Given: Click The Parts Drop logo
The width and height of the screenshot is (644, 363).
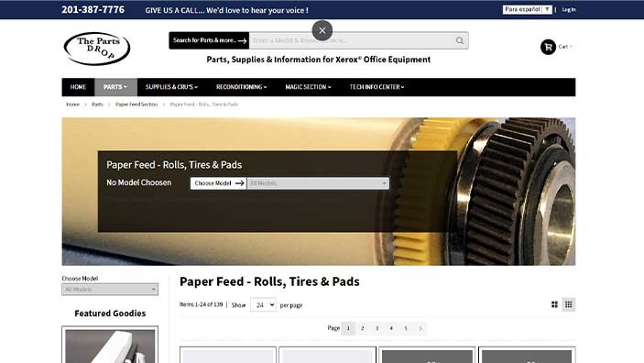Looking at the screenshot, I should coord(97,49).
